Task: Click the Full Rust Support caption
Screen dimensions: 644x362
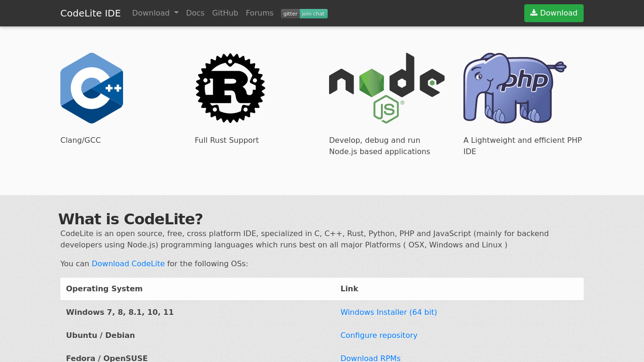Action: (227, 140)
